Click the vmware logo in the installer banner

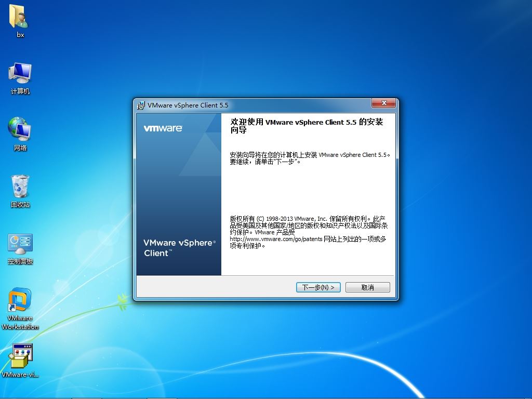(163, 128)
